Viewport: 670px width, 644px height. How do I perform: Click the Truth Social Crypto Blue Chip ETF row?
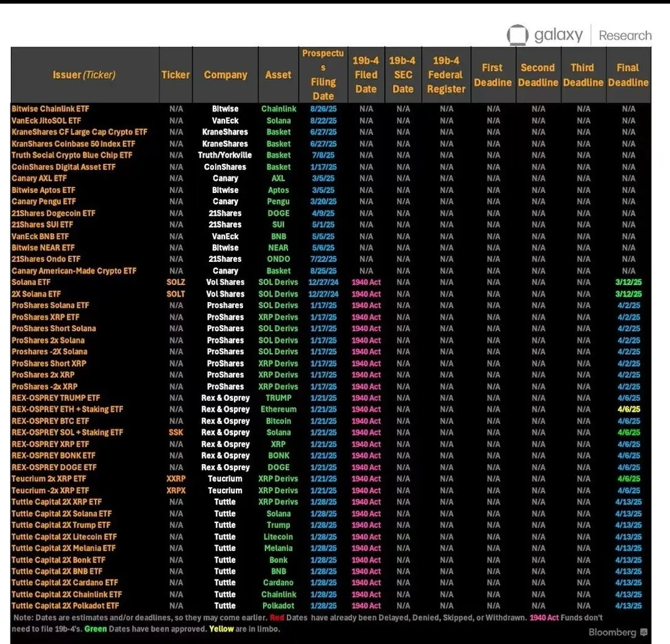point(72,155)
